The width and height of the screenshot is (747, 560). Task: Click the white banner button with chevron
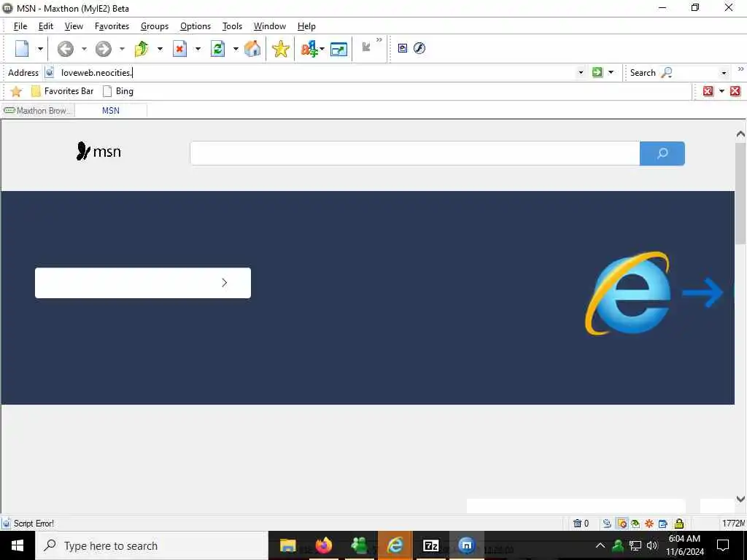[143, 283]
